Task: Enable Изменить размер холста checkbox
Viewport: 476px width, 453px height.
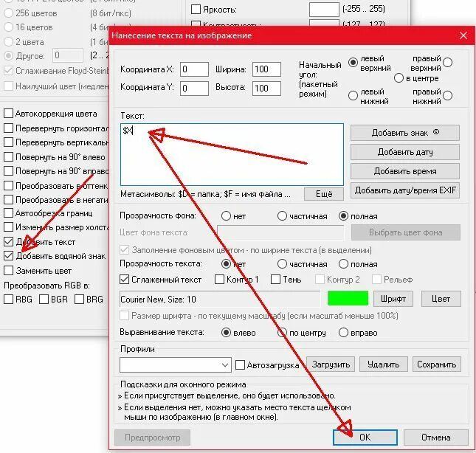Action: 8,227
